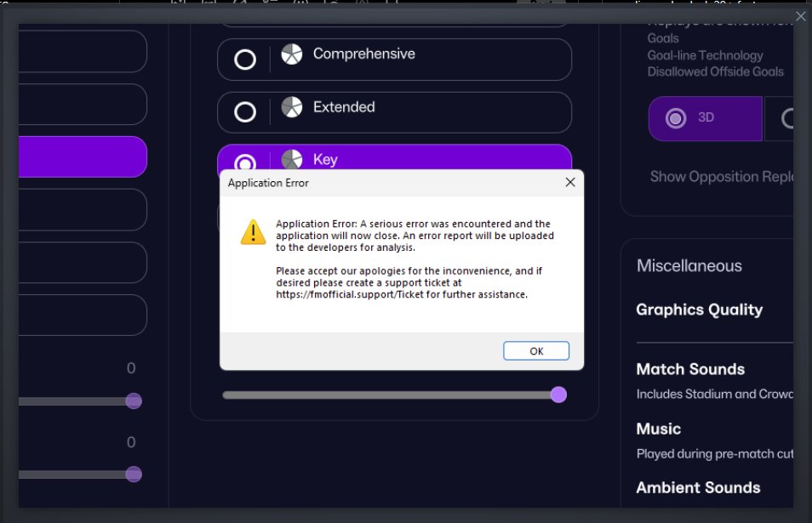Image resolution: width=812 pixels, height=523 pixels.
Task: Click the Music setting label
Action: point(658,429)
